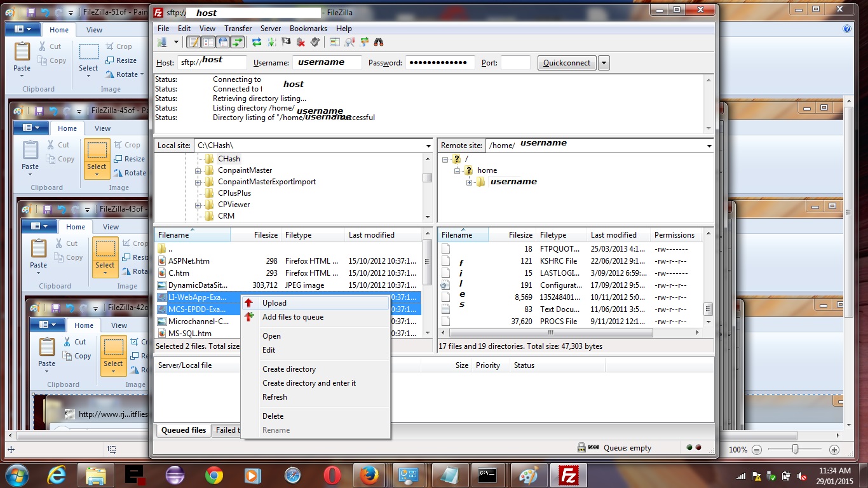This screenshot has width=868, height=488.
Task: Click the directory comparison toolbar icon
Action: (x=349, y=42)
